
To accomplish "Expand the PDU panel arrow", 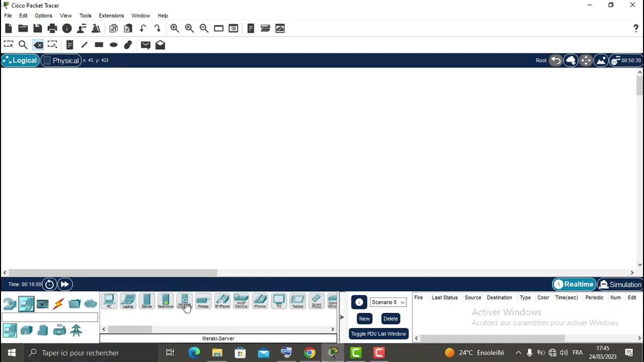I will click(x=342, y=317).
